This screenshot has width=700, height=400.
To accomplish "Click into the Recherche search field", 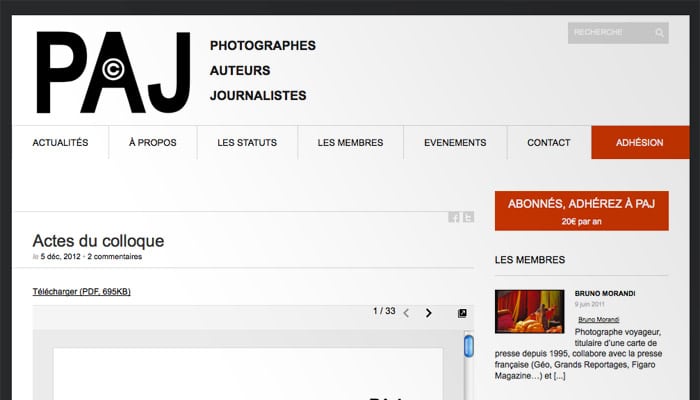I will 608,33.
